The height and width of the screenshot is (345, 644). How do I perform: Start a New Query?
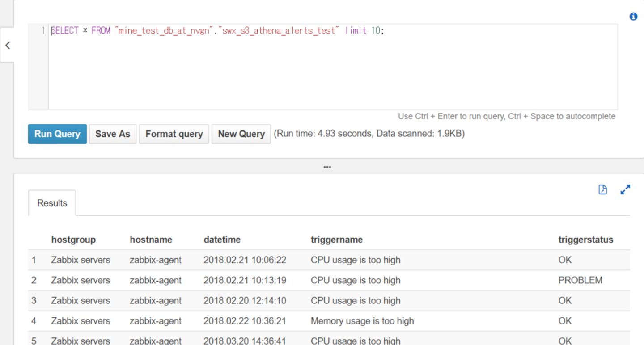241,134
